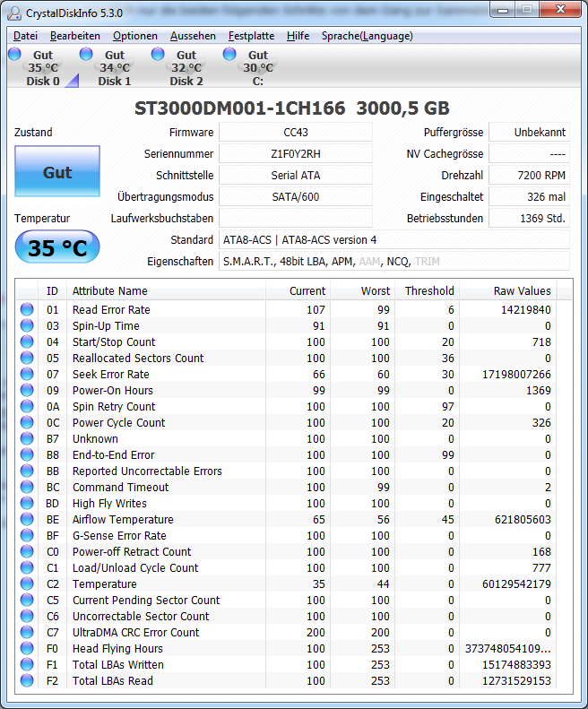588x709 pixels.
Task: Select Disk 2 status orb
Action: click(158, 54)
